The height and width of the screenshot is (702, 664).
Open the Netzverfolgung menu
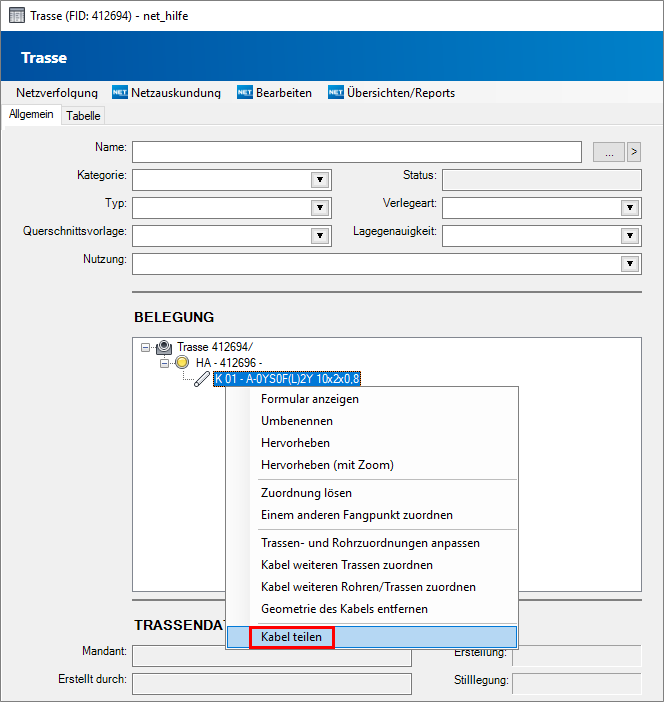(x=56, y=93)
